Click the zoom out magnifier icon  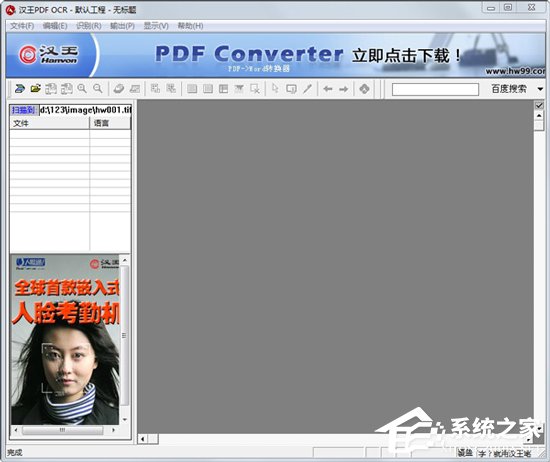[x=98, y=89]
